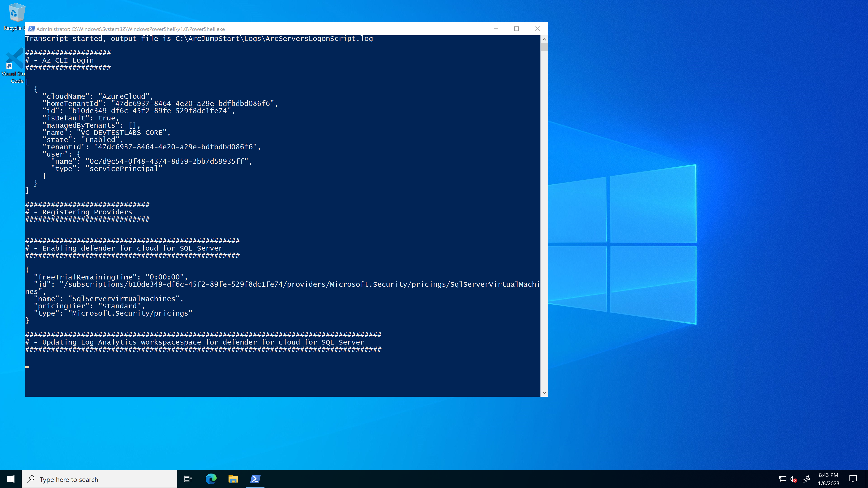Open the Windows Start menu
Screen dimensions: 868x488
click(11, 479)
